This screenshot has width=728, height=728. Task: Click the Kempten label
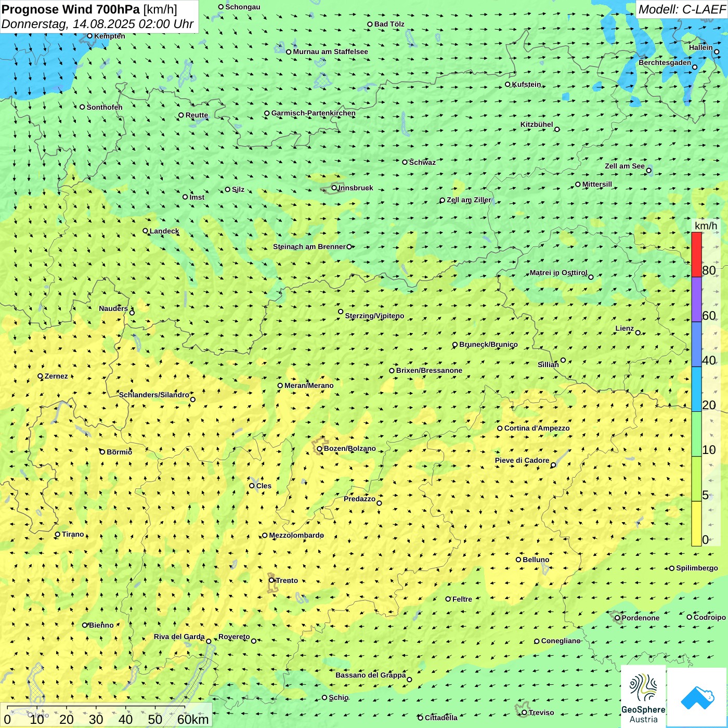(110, 36)
